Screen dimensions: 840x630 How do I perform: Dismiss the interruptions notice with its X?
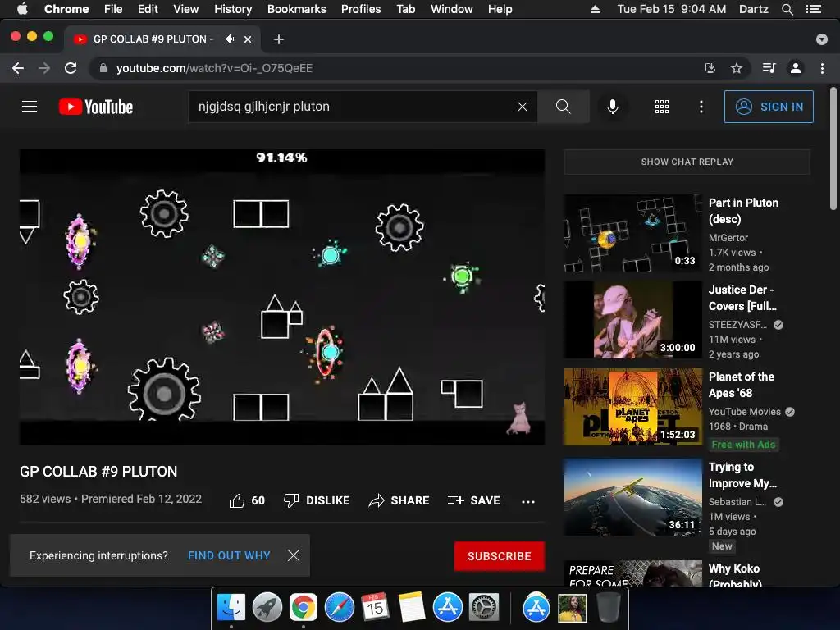pyautogui.click(x=293, y=555)
